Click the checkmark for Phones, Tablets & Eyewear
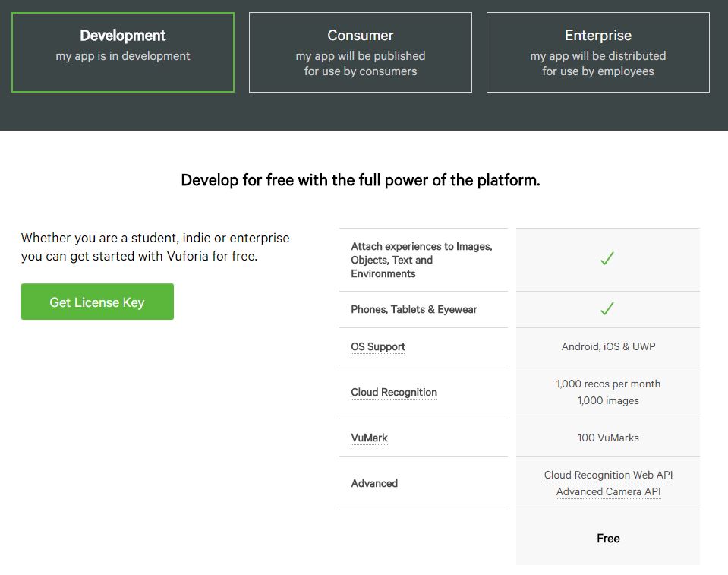 click(607, 308)
